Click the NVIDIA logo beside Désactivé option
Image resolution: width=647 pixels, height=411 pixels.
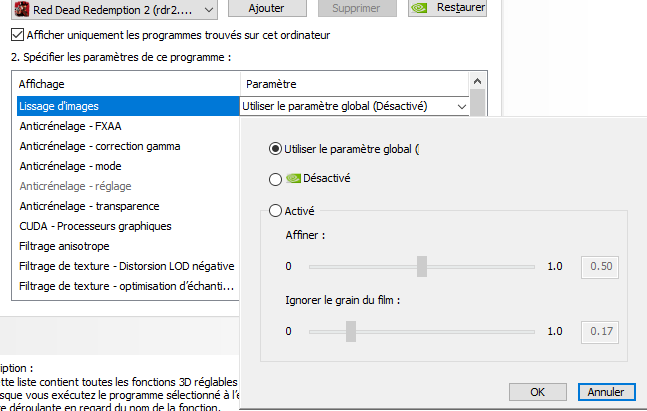tap(293, 178)
